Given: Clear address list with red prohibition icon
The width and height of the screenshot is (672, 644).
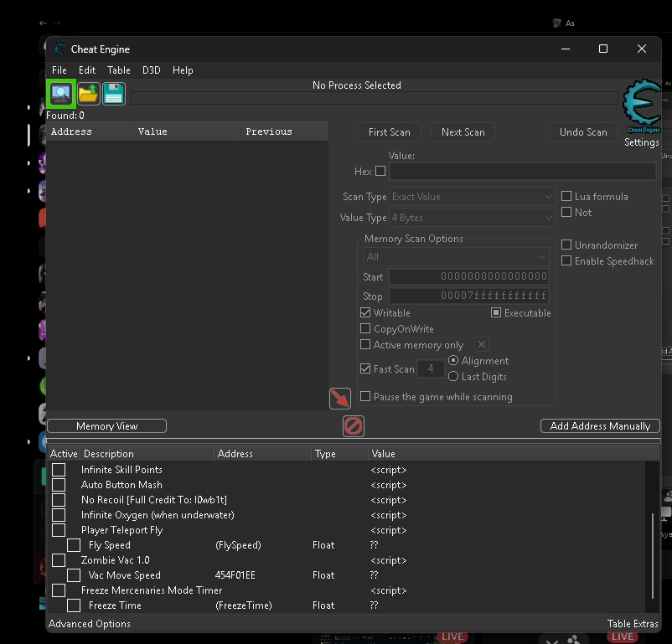Looking at the screenshot, I should 354,426.
